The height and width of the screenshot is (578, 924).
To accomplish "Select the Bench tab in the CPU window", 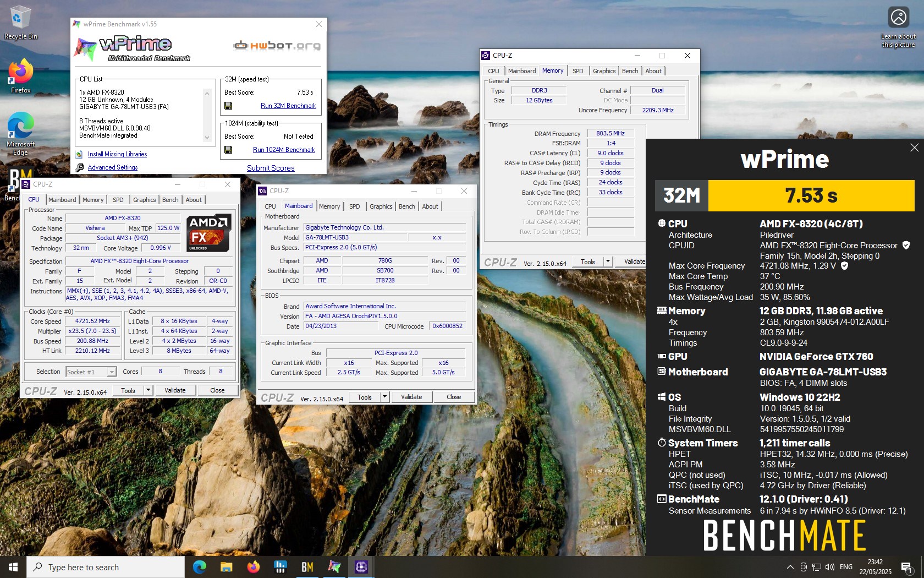I will pos(170,200).
